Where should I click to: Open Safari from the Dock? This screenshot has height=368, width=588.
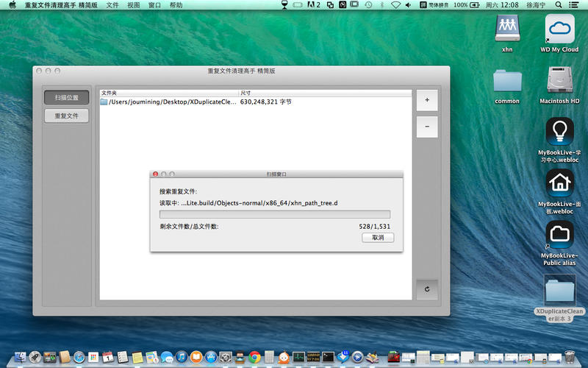(79, 357)
